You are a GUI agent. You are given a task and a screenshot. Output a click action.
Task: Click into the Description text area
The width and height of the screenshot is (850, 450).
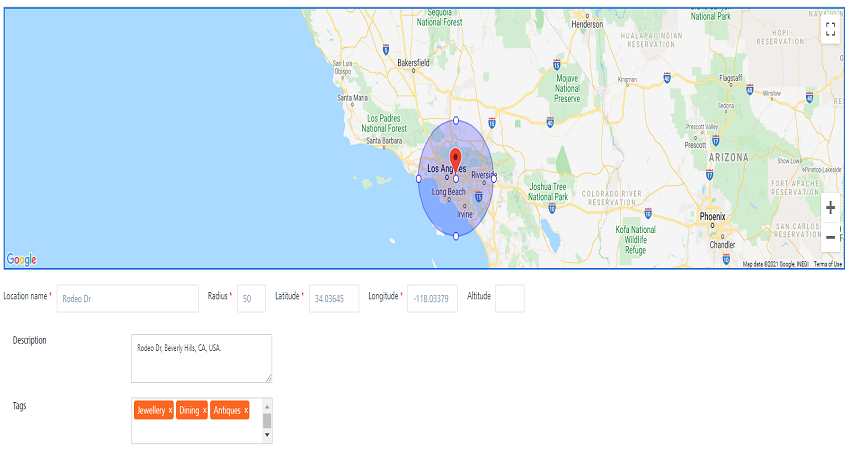coord(201,358)
